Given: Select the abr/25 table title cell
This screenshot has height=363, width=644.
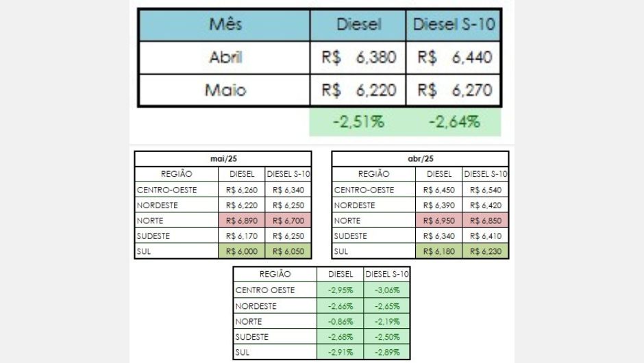Looking at the screenshot, I should tap(420, 158).
